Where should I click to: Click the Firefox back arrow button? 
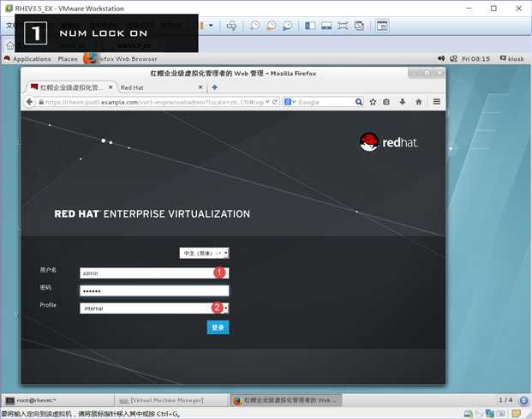point(29,102)
